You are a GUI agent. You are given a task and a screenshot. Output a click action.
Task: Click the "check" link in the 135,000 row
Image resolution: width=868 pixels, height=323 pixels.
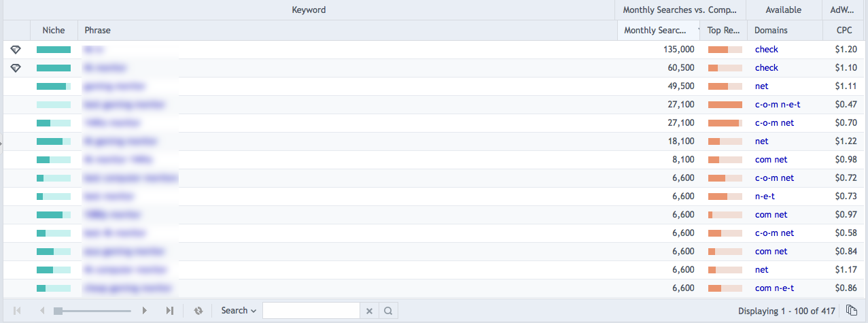(766, 50)
